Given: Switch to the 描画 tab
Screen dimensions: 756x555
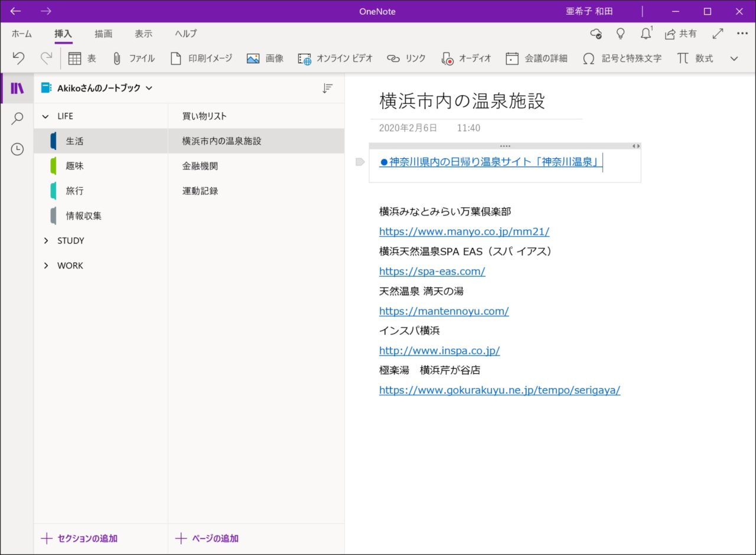Looking at the screenshot, I should [103, 34].
